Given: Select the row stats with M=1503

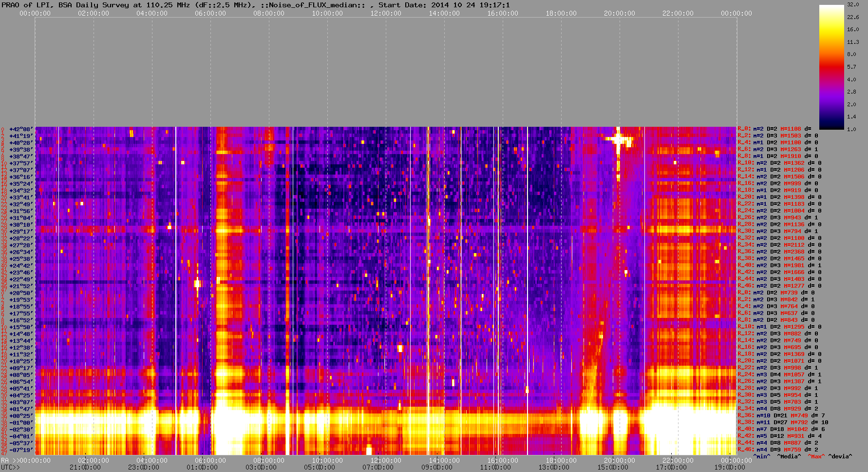Looking at the screenshot, I should [x=778, y=136].
